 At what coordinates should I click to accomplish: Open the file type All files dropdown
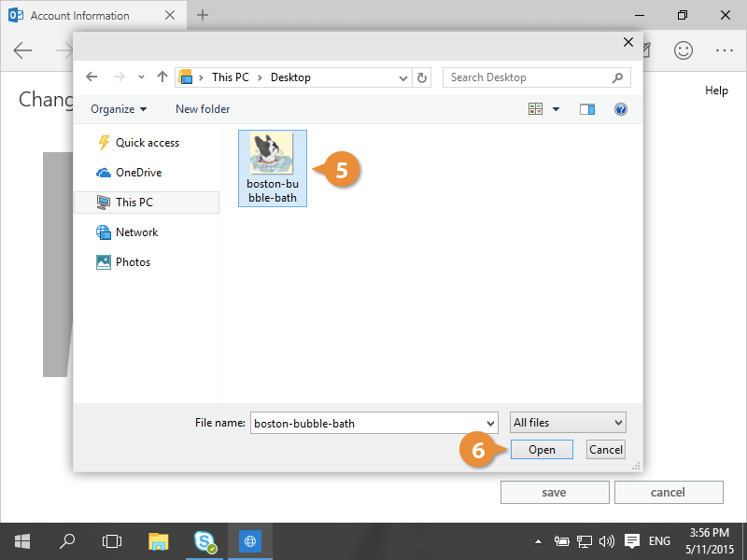click(568, 423)
